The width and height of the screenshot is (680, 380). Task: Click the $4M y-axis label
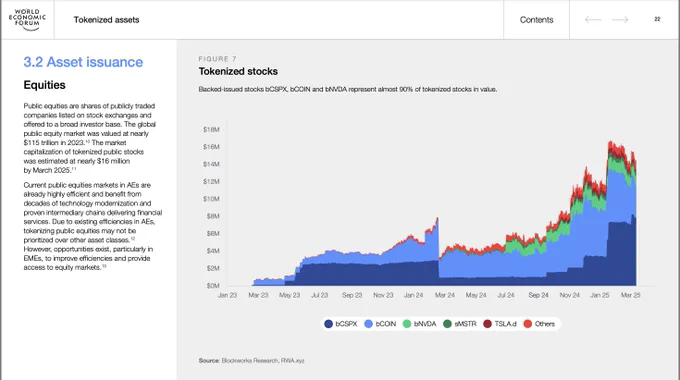coord(213,251)
